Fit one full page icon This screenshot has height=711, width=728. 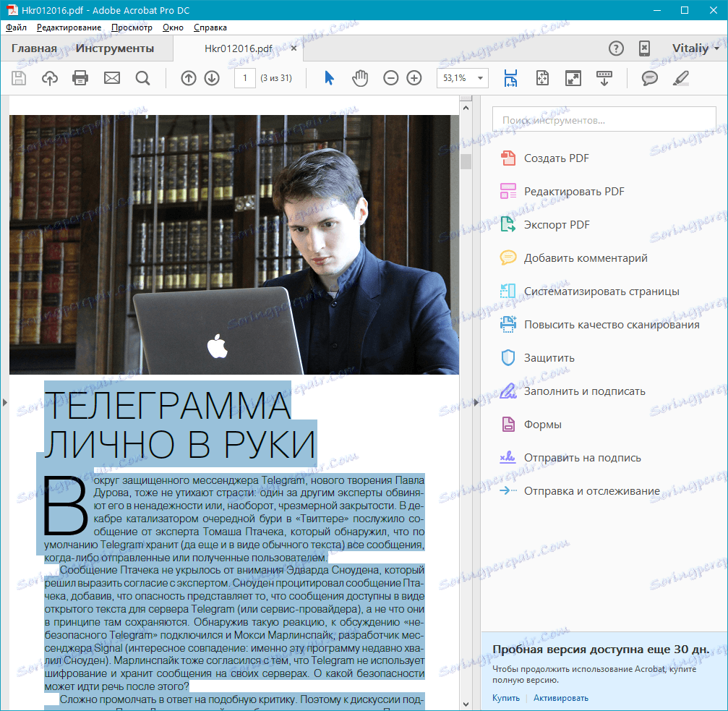542,78
